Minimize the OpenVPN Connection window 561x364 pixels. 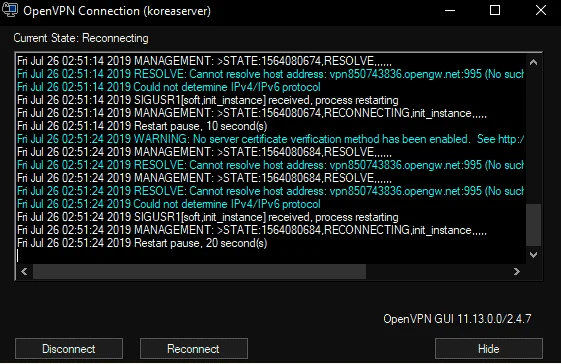[x=450, y=10]
